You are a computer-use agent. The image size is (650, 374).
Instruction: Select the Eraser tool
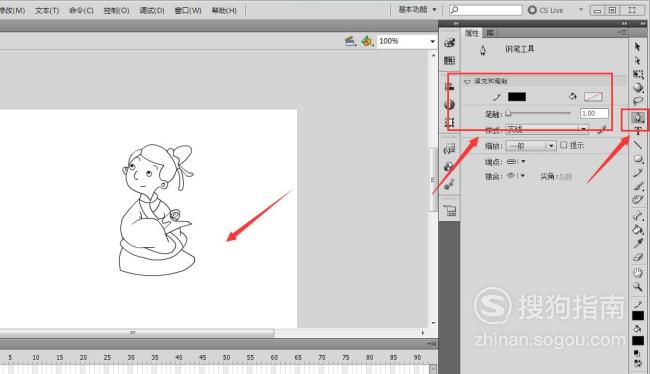pyautogui.click(x=638, y=257)
